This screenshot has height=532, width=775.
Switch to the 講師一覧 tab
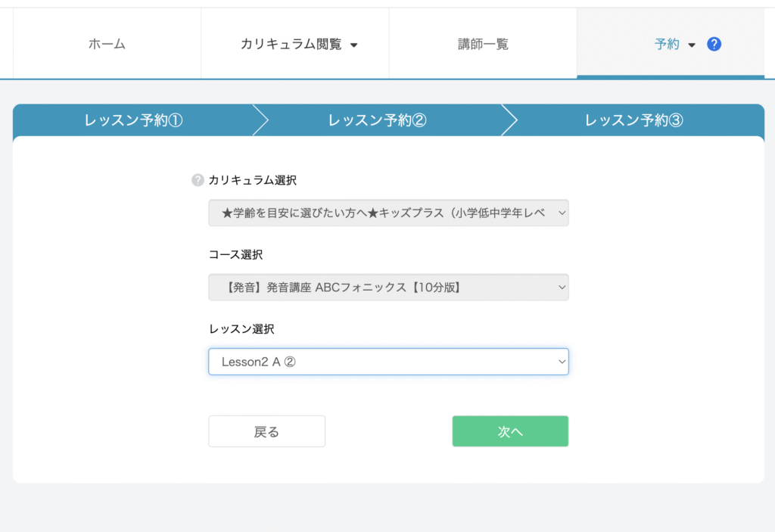pyautogui.click(x=483, y=45)
